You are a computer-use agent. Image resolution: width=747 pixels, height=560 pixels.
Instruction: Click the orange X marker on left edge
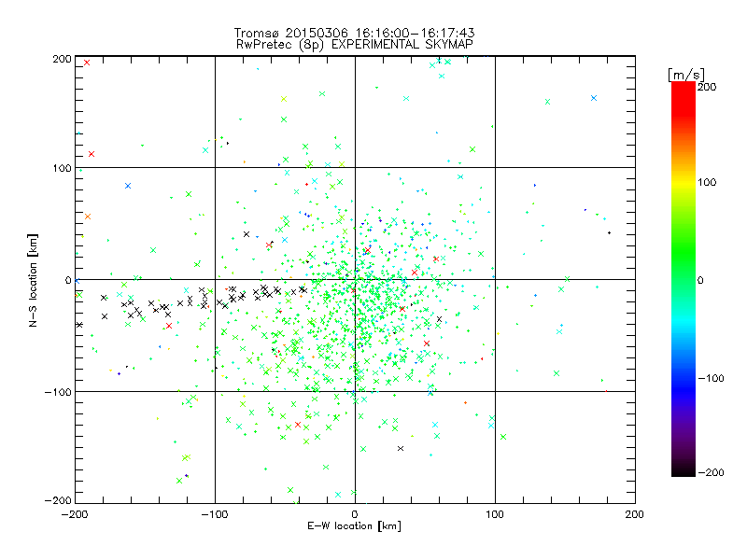(88, 217)
